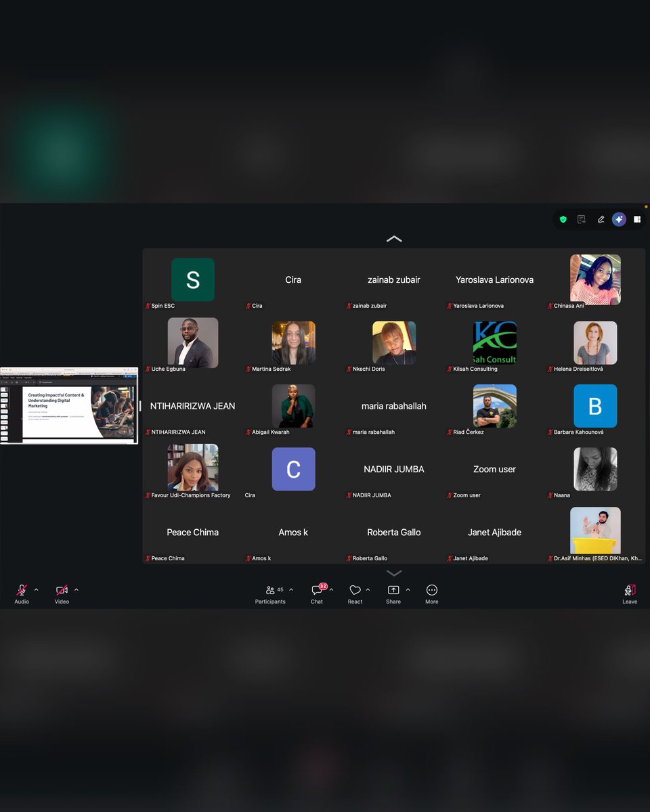Select the annotate pen icon
This screenshot has height=812, width=650.
(x=601, y=219)
